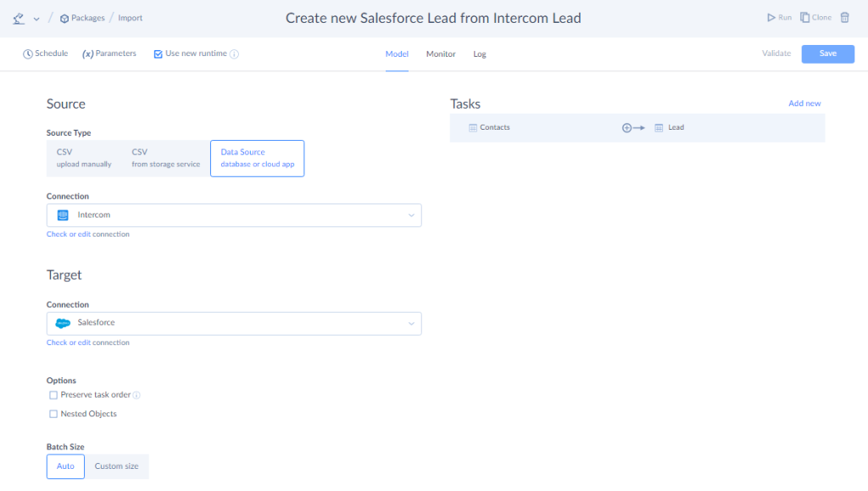
Task: Enable Preserve task order checkbox
Action: coord(53,395)
